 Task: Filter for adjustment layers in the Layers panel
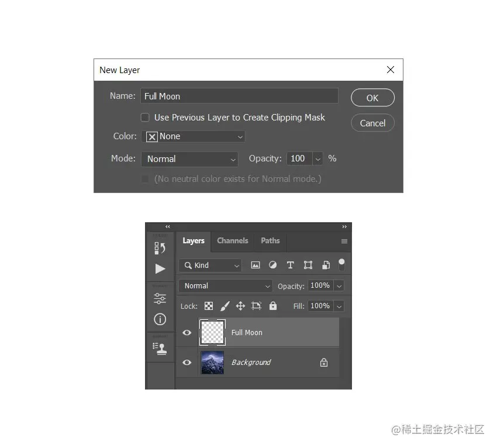point(272,265)
